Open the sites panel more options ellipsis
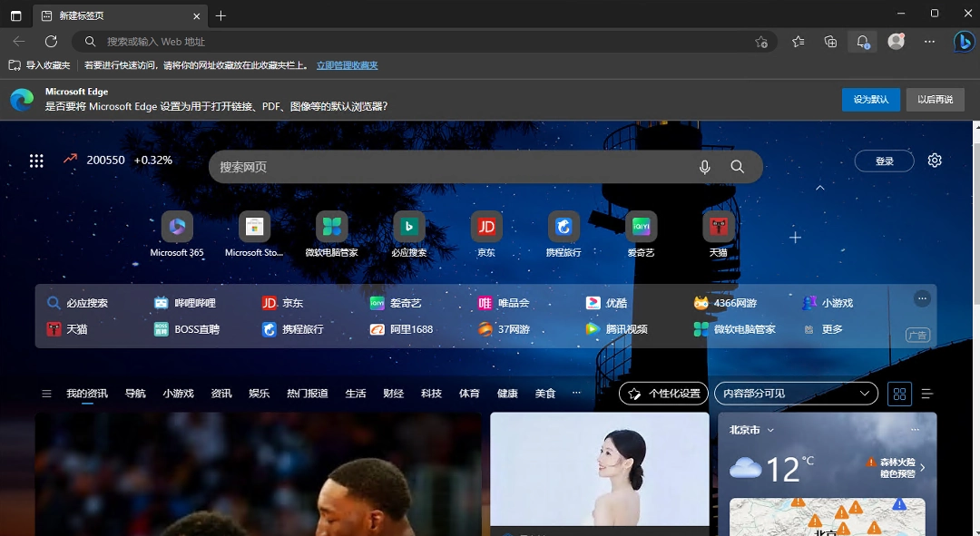Image resolution: width=980 pixels, height=536 pixels. [x=922, y=298]
